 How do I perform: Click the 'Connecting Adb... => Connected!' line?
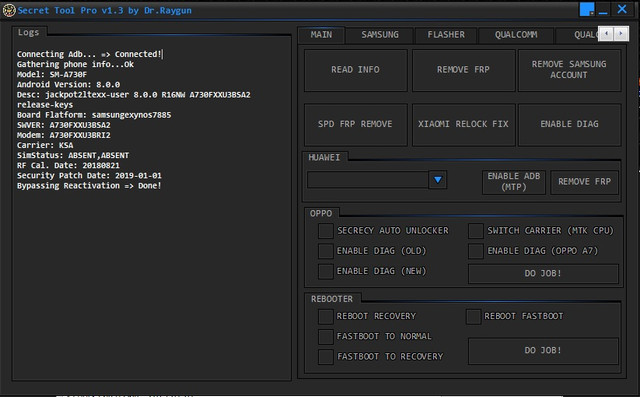(x=89, y=54)
